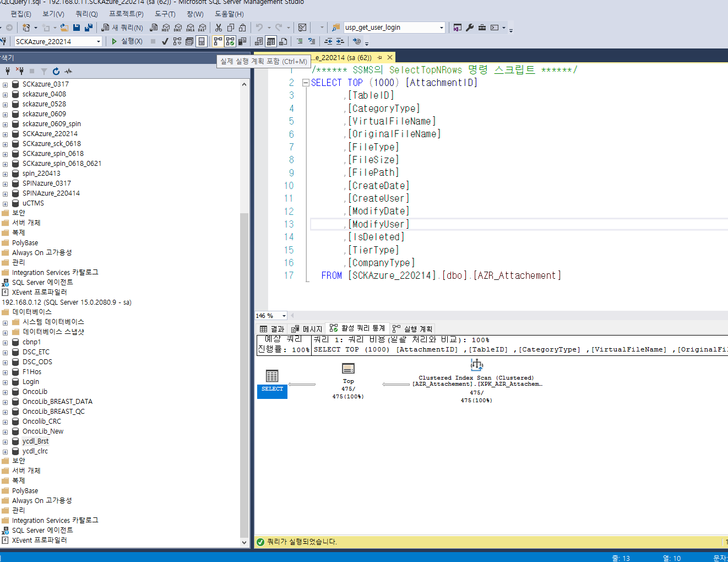Click the XMLA query icon

[190, 28]
